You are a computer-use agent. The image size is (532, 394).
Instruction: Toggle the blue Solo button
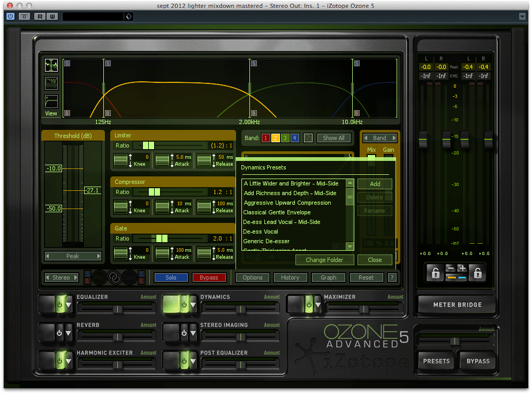171,277
